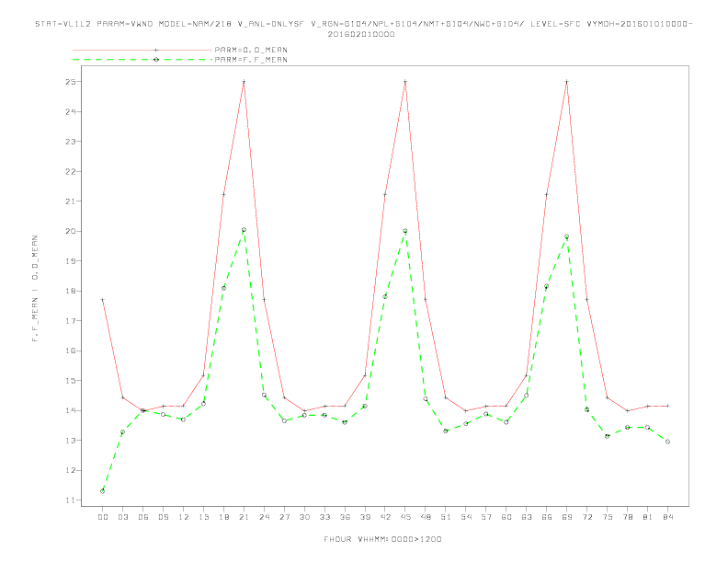Select red line peak point at FHOUR 45
Image resolution: width=728 pixels, height=563 pixels.
click(x=405, y=82)
